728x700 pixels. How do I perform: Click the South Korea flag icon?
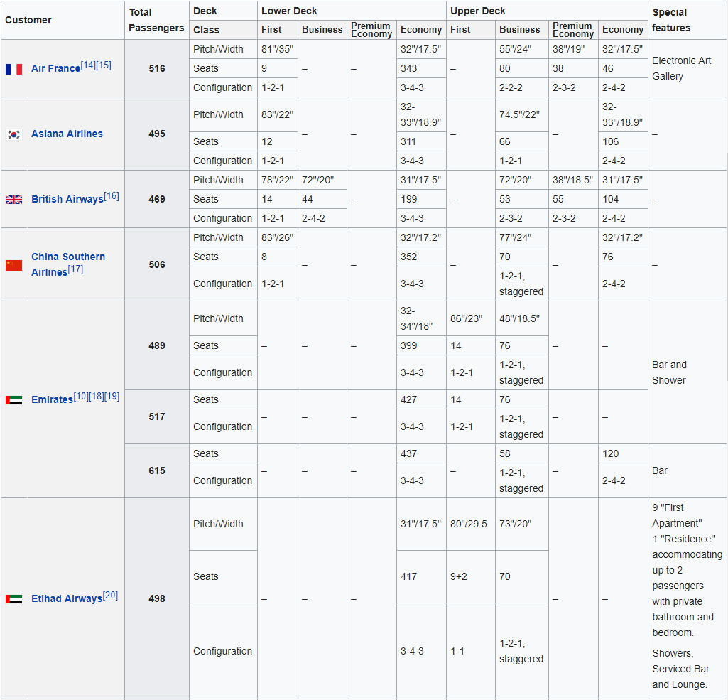tap(13, 134)
